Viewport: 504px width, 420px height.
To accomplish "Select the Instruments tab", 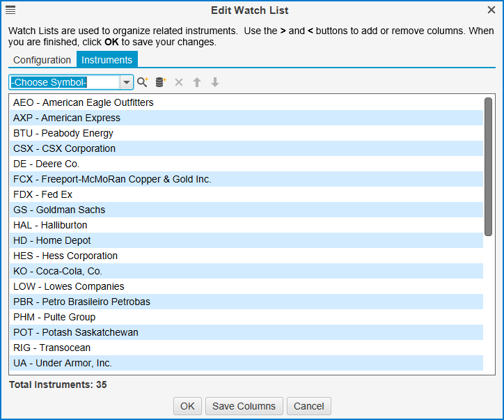I will point(107,60).
